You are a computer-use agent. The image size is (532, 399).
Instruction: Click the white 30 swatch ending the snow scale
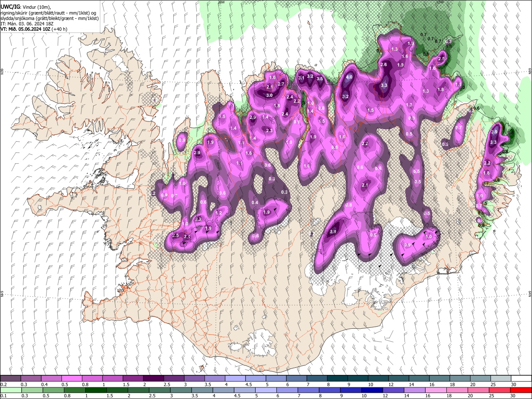point(521,379)
